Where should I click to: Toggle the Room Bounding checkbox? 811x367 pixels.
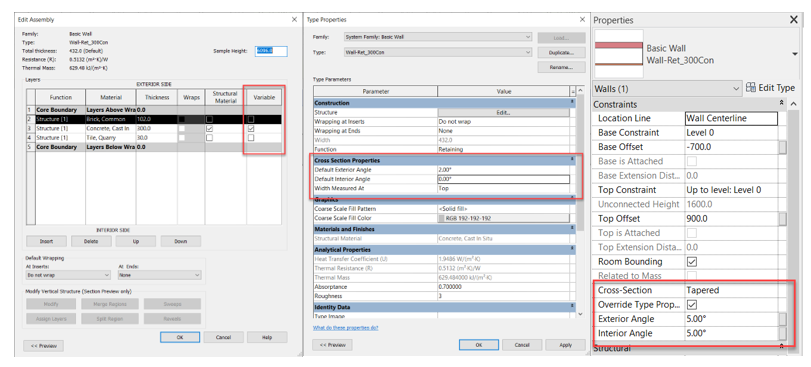692,262
